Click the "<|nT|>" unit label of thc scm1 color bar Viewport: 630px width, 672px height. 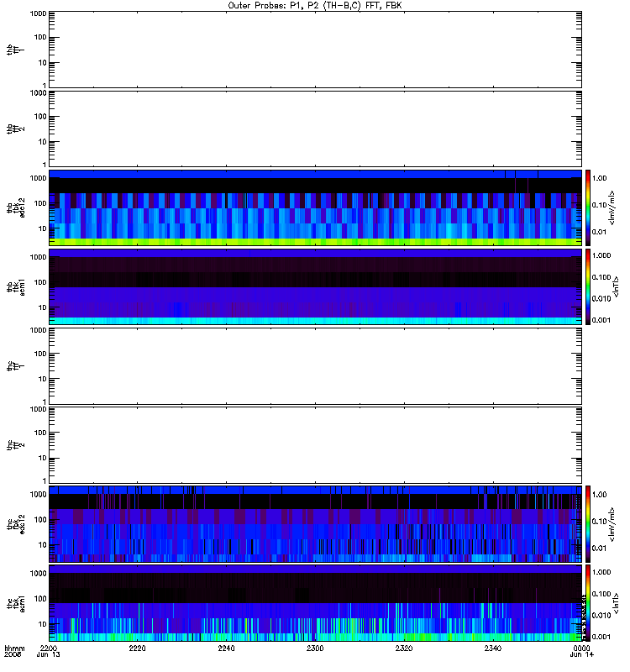(x=616, y=603)
